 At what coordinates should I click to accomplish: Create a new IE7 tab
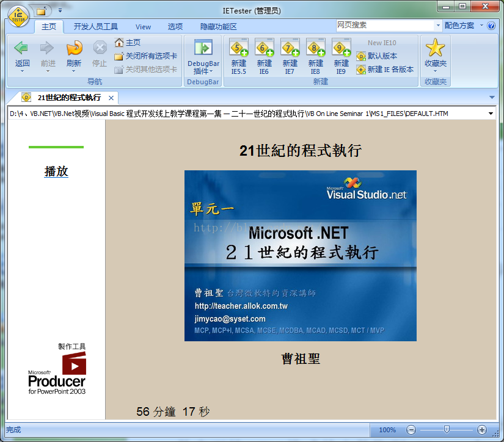(290, 57)
